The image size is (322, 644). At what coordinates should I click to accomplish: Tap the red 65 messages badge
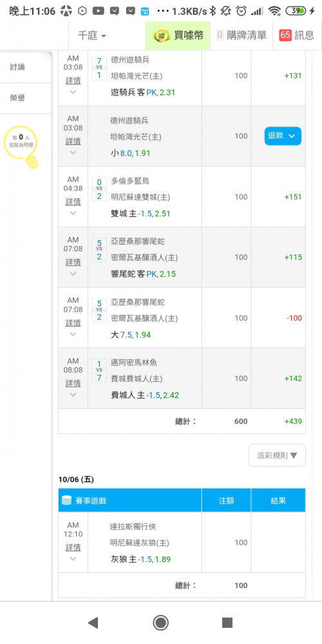(x=285, y=35)
